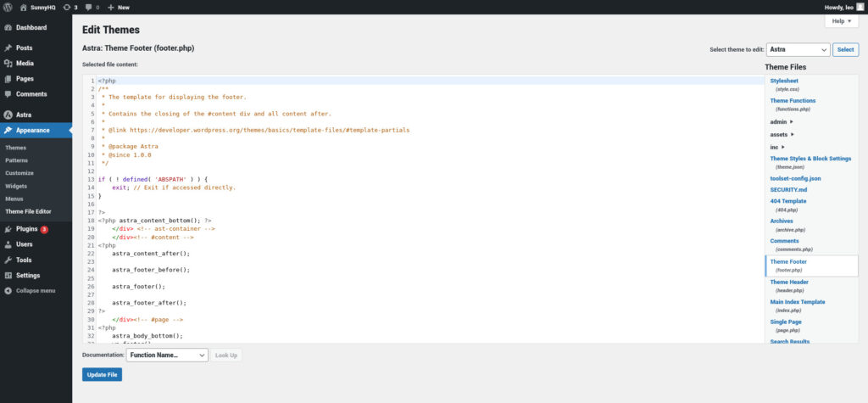Open toolset-config.json file

tap(795, 178)
